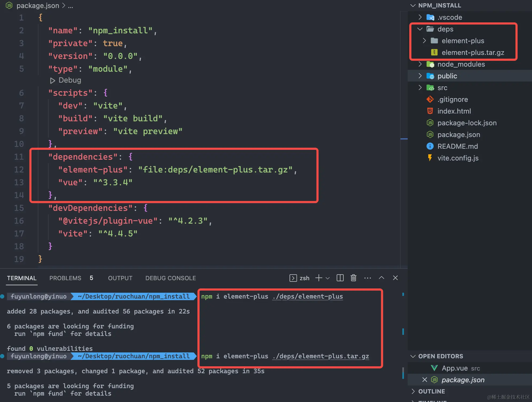The height and width of the screenshot is (402, 532).
Task: Click the editor minimap scrollbar marker
Action: [404, 139]
